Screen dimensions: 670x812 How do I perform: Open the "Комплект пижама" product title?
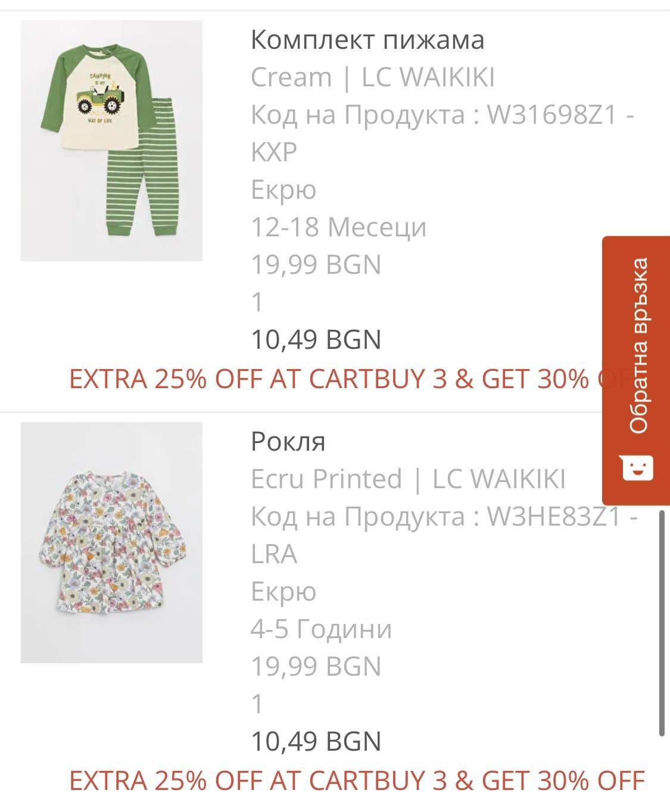pos(367,40)
